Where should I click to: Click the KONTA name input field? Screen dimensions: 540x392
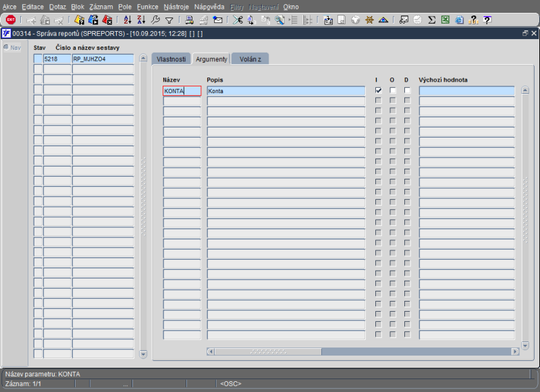182,91
